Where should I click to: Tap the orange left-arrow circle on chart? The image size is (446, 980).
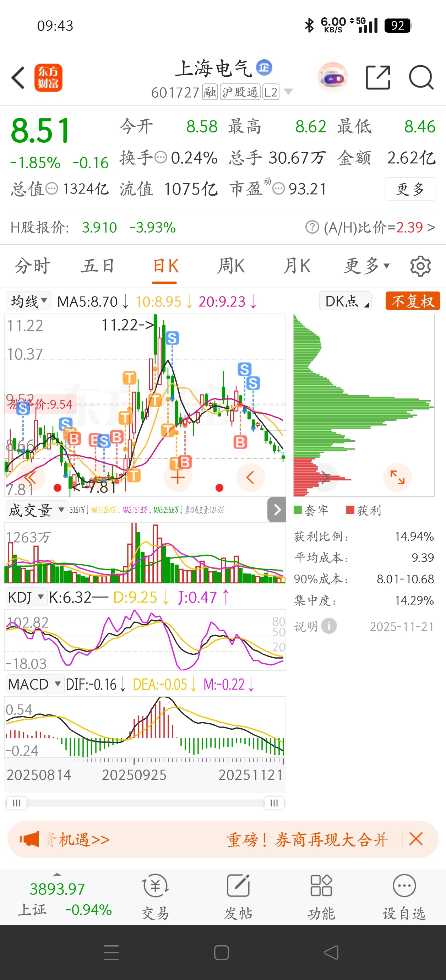tap(251, 478)
